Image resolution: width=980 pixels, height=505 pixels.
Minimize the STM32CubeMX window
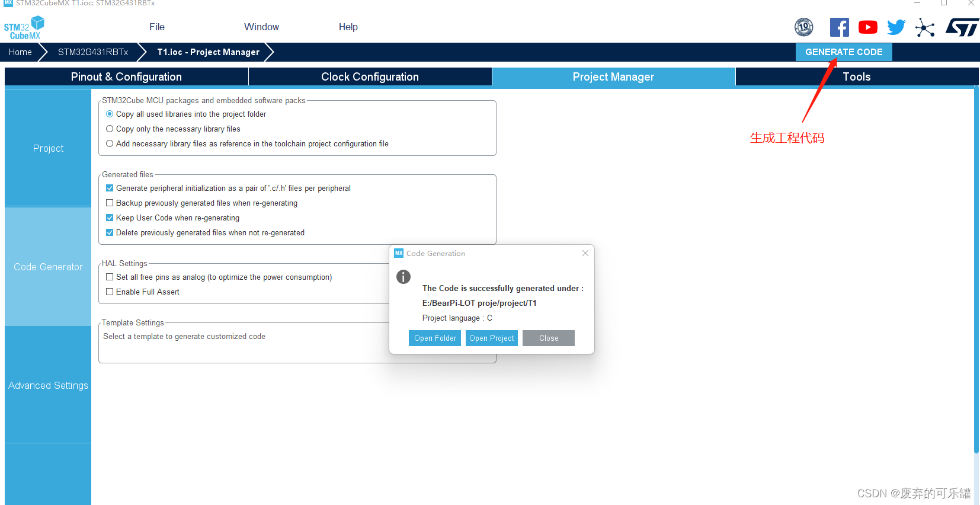coord(917,3)
